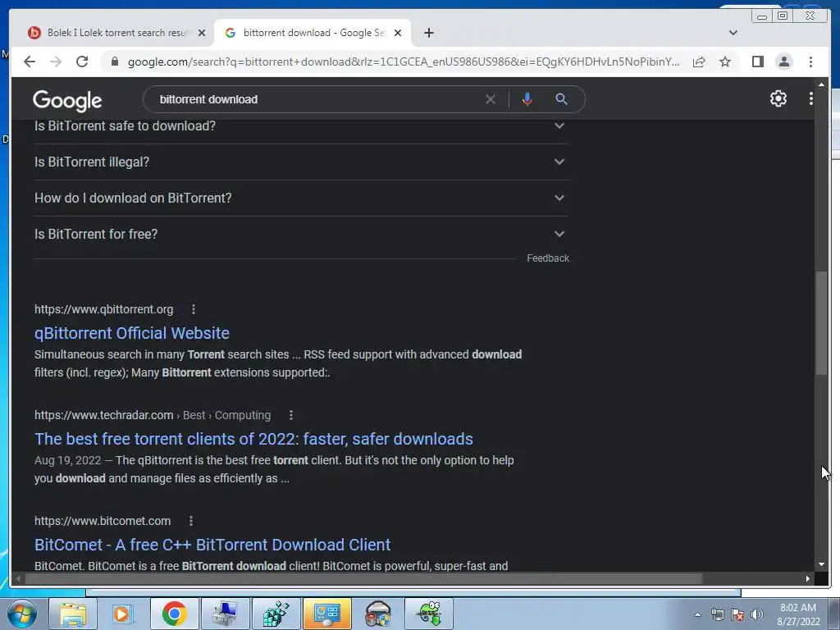Screen dimensions: 840x630
Task: Run search with magnifier icon
Action: 561,99
